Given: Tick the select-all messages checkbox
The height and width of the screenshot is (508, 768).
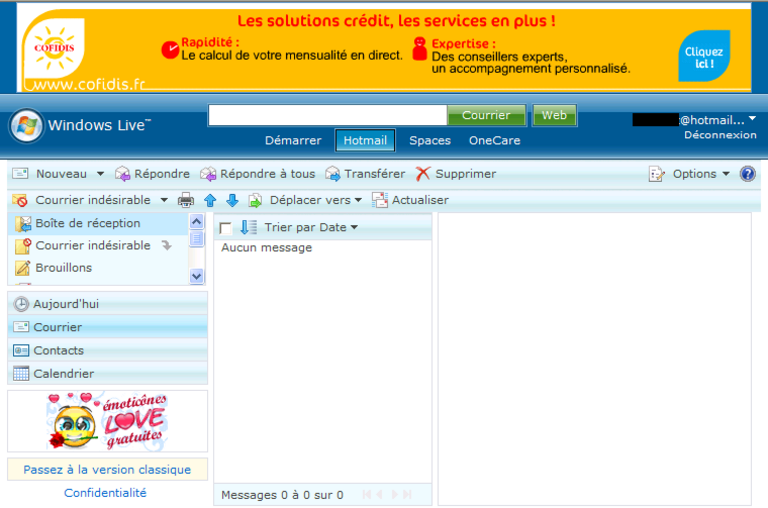Looking at the screenshot, I should (x=226, y=228).
